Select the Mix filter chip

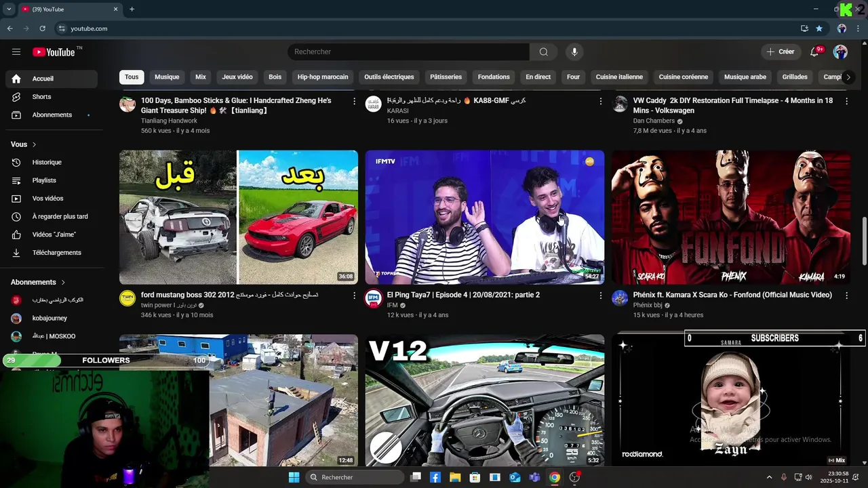click(201, 77)
